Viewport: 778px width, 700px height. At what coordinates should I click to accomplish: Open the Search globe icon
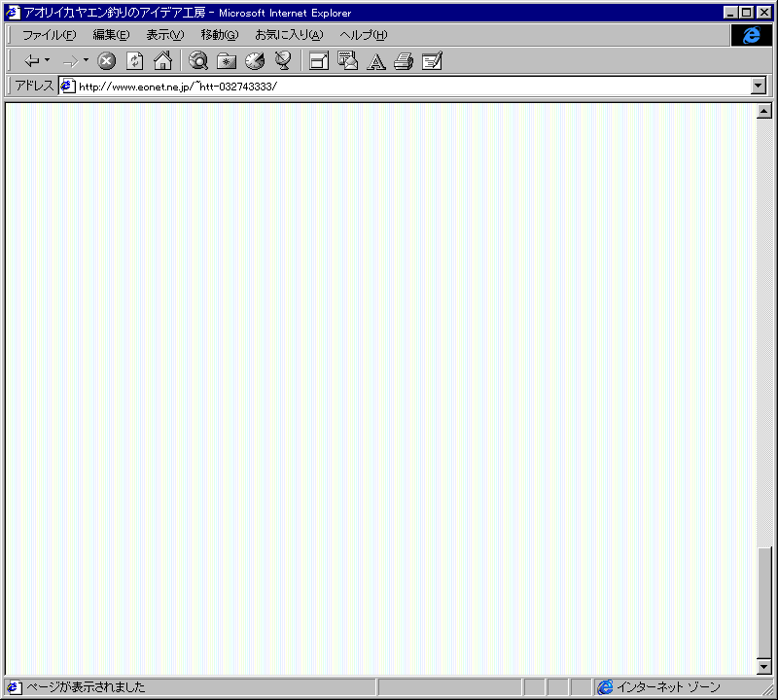point(198,60)
